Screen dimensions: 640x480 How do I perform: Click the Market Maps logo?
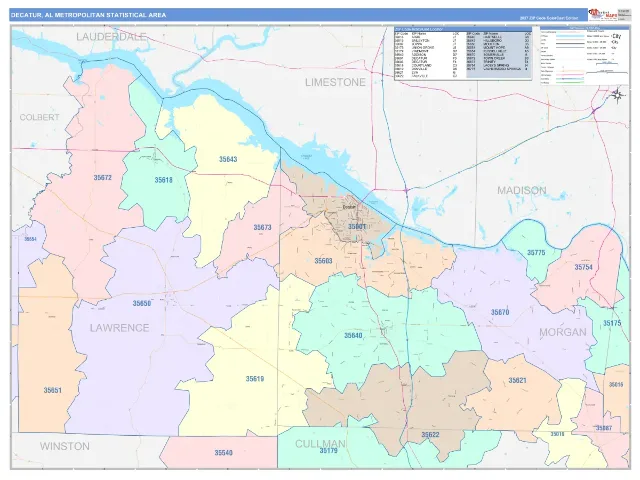pyautogui.click(x=602, y=14)
